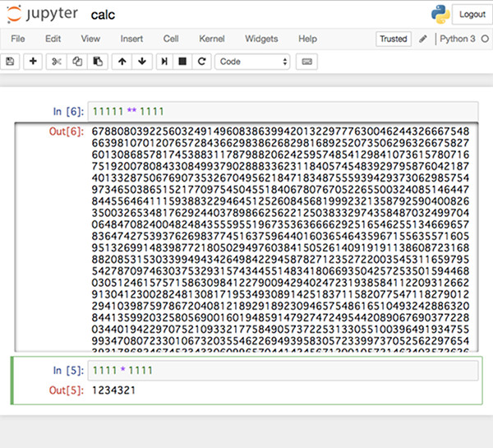Toggle the Trusted notebook button

point(393,39)
